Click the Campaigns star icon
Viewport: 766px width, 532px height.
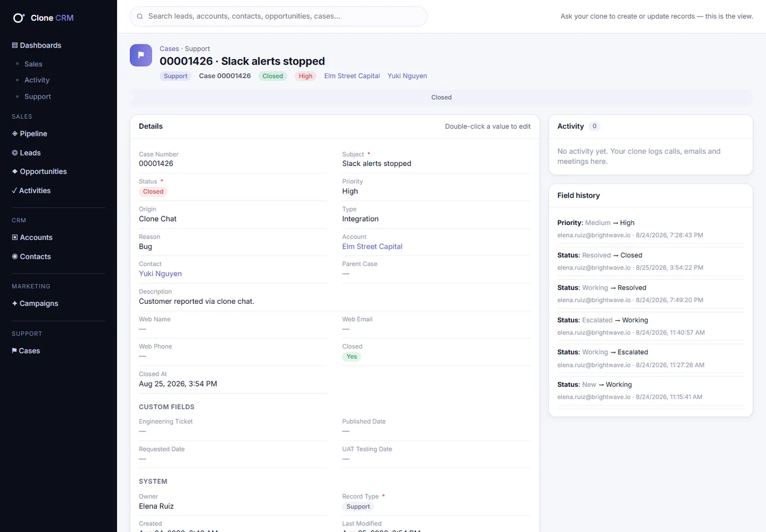(x=15, y=303)
